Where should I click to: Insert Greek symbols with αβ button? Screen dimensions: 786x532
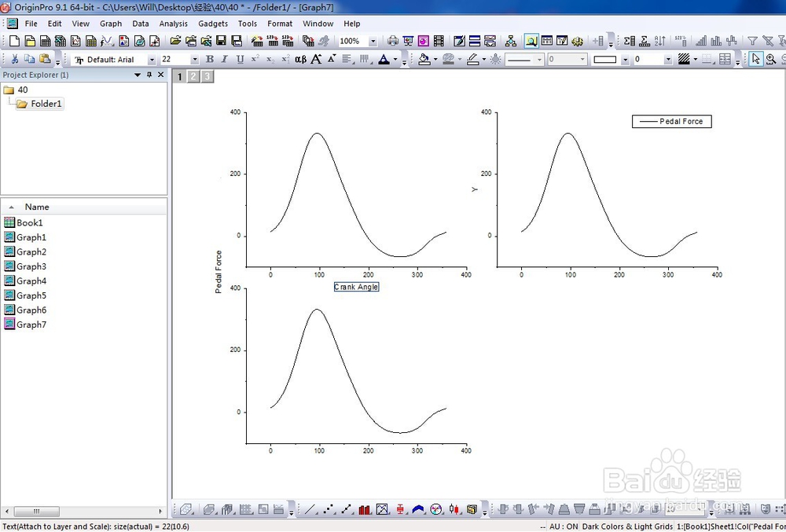(300, 59)
